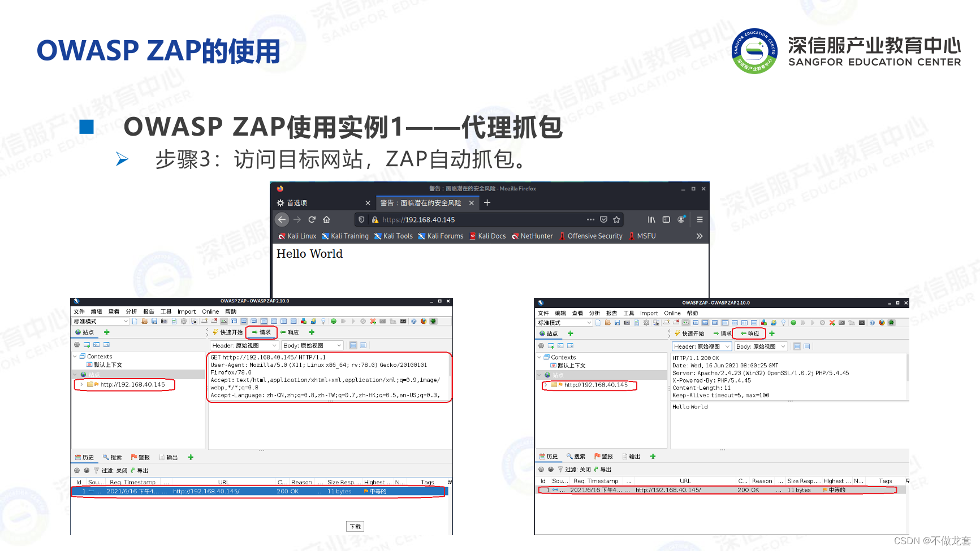The width and height of the screenshot is (980, 551).
Task: Switch to 警报 tab in left ZAP
Action: pos(140,457)
